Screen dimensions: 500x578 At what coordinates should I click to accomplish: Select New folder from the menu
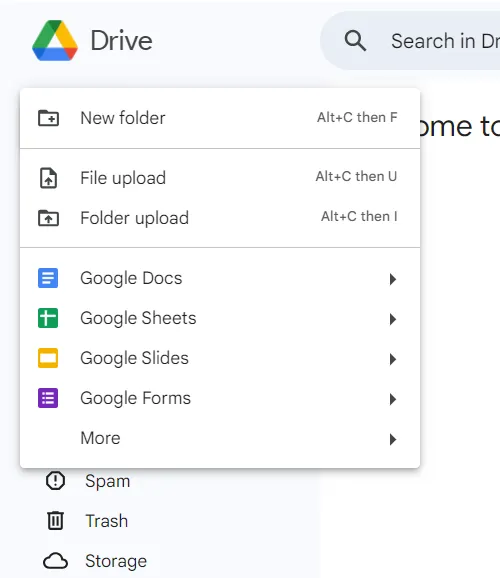click(220, 118)
